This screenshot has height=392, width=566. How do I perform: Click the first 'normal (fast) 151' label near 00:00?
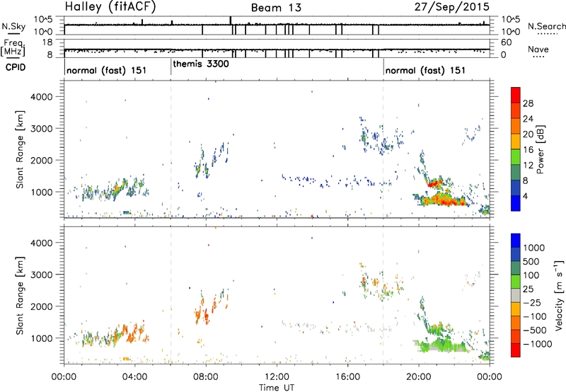pos(107,70)
